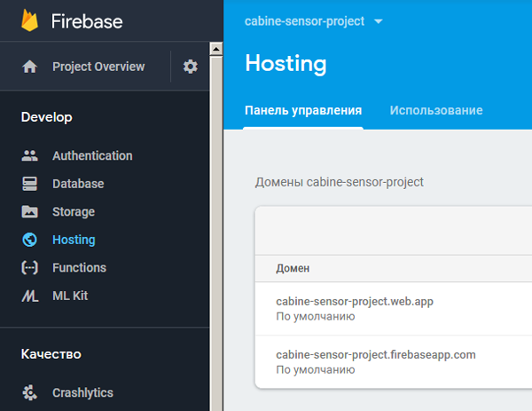Click the Firebase flame logo
Screen dimensions: 532x411
point(29,20)
